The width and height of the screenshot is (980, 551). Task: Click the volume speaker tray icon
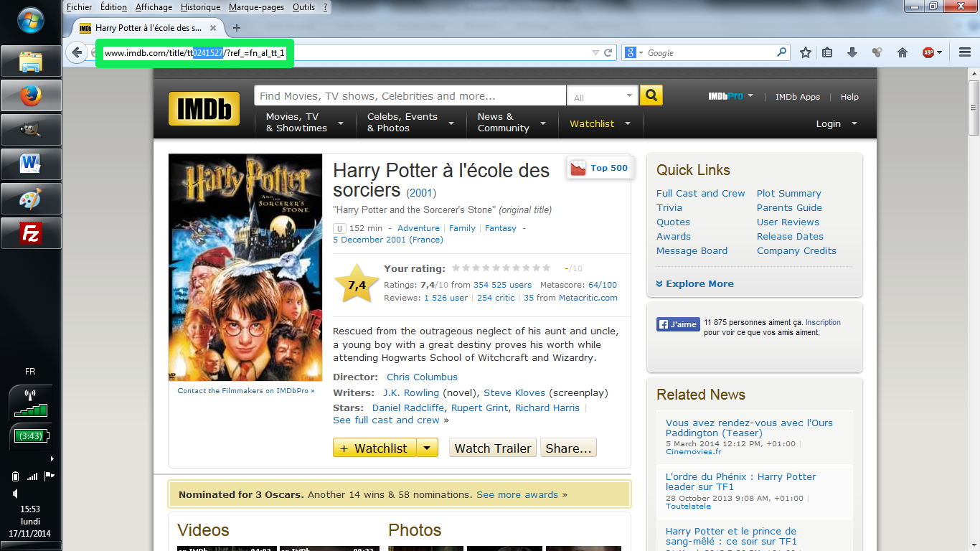(16, 494)
